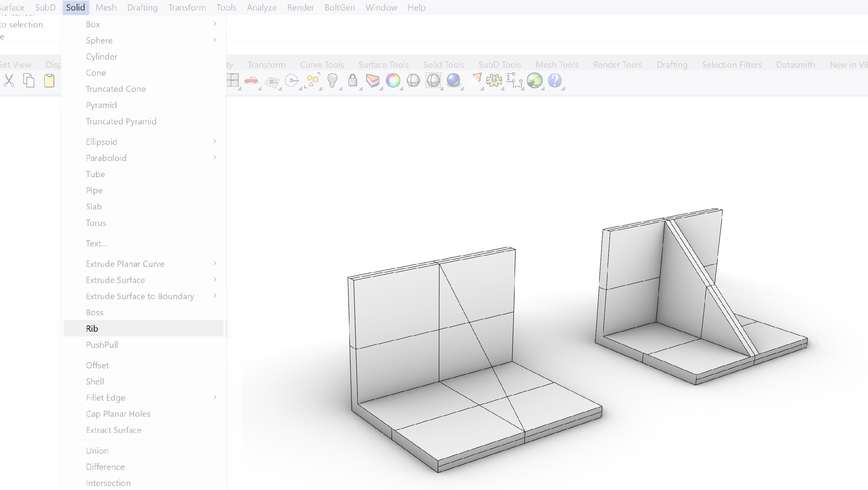The image size is (868, 490).
Task: Click the Boolean Union command
Action: coord(97,450)
